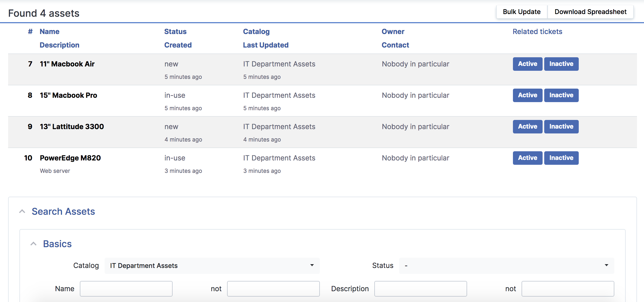
Task: Mark PowerEdge M820 as Inactive
Action: [x=561, y=158]
